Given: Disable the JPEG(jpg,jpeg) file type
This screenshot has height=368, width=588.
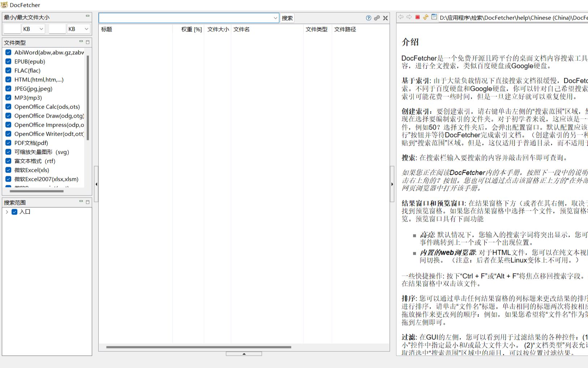Looking at the screenshot, I should (x=8, y=89).
